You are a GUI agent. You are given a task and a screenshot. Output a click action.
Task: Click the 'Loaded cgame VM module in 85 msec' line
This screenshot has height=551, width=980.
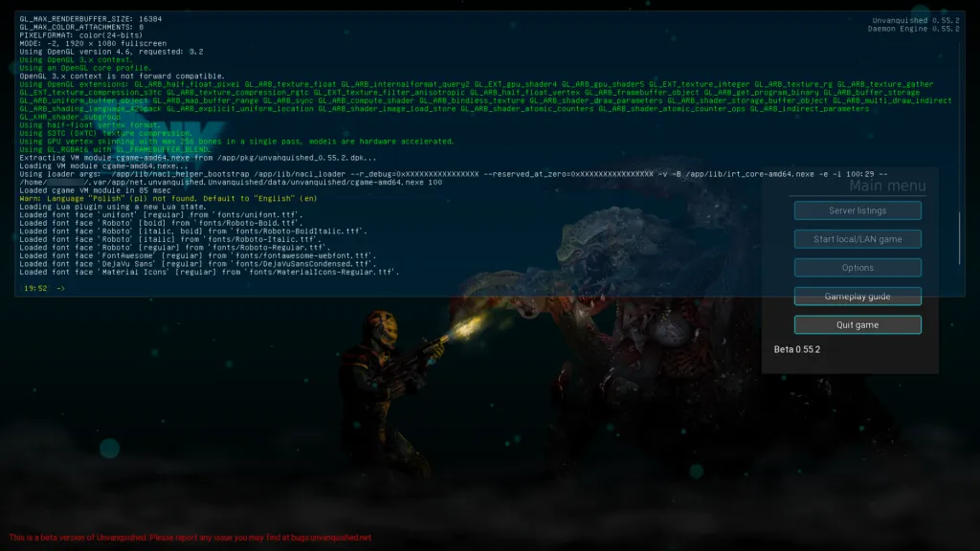click(x=95, y=190)
